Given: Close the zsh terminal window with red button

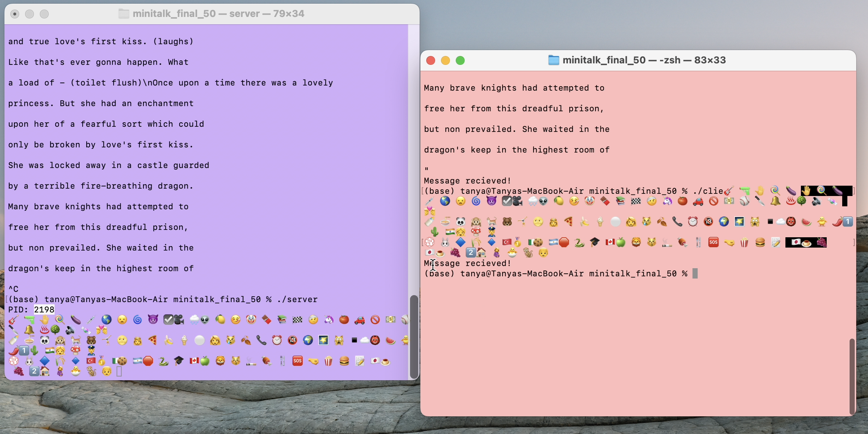Looking at the screenshot, I should click(431, 60).
